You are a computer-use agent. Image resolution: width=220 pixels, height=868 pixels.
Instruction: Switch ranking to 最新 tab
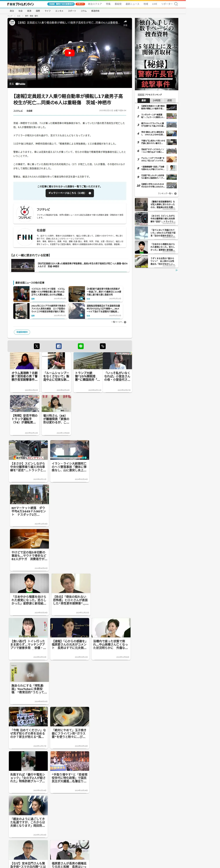click(x=144, y=100)
